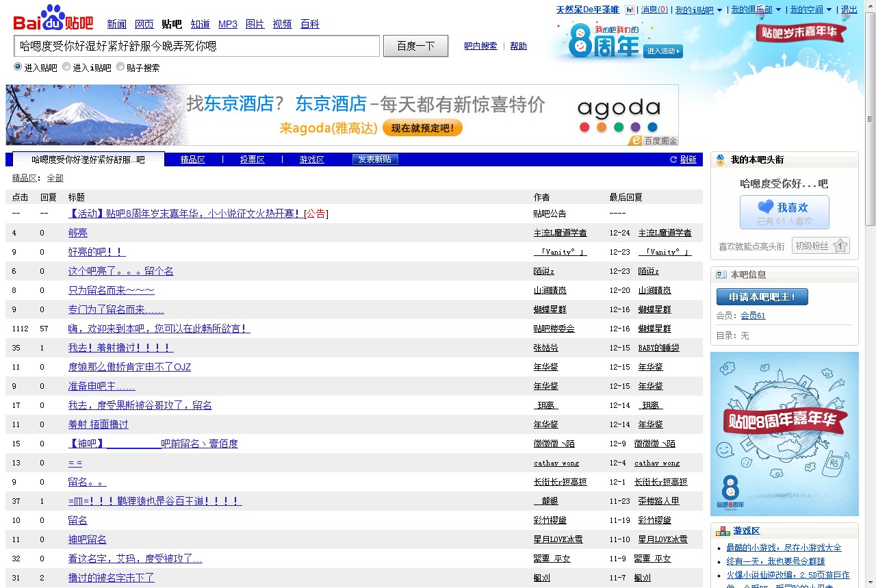Go to the 网页 navigation item
The height and width of the screenshot is (588, 876).
144,24
